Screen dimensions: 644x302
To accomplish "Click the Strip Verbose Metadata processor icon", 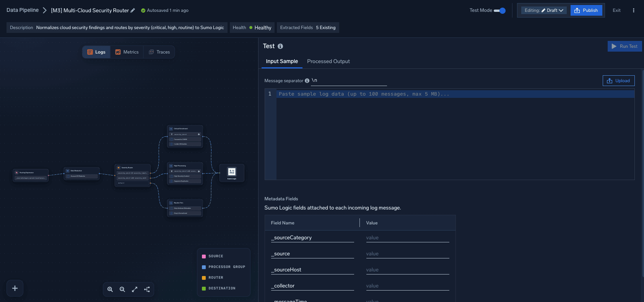I will (172, 208).
